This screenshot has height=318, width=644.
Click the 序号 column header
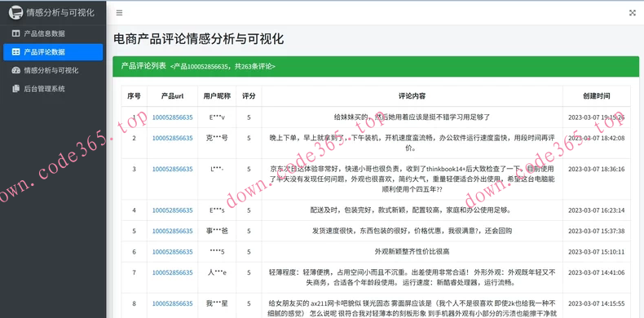click(x=134, y=96)
